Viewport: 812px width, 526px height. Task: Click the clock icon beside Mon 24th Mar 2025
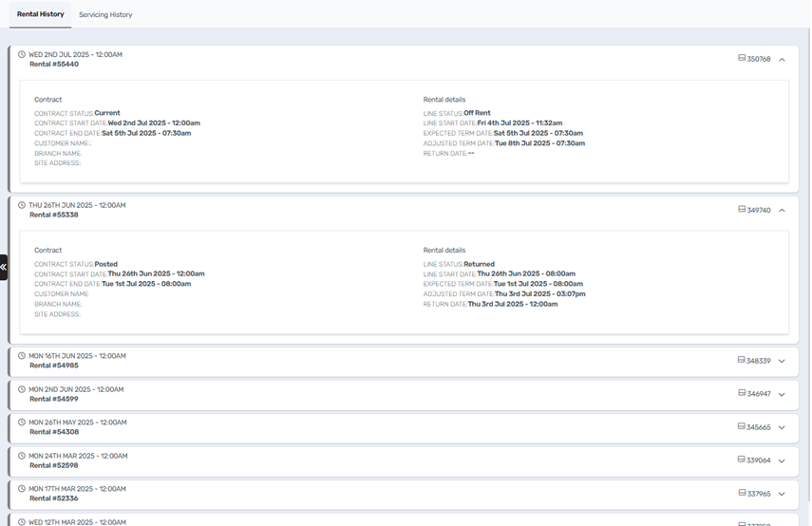pos(22,456)
